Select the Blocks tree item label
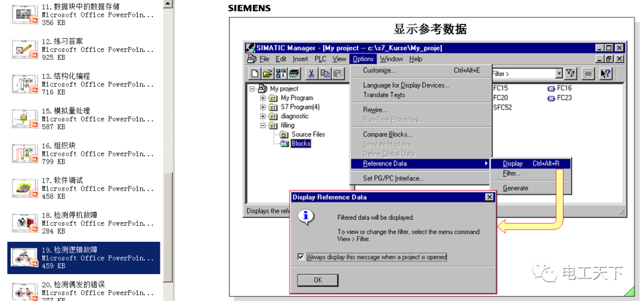The width and height of the screenshot is (644, 301). 301,143
